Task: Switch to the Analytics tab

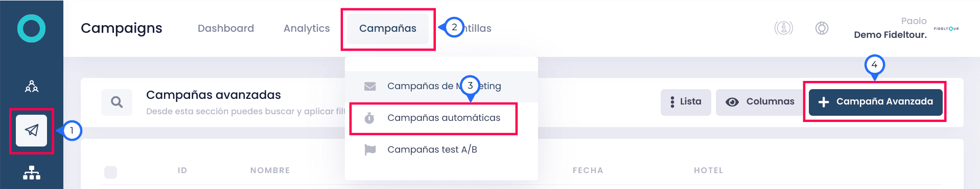Action: pos(307,29)
